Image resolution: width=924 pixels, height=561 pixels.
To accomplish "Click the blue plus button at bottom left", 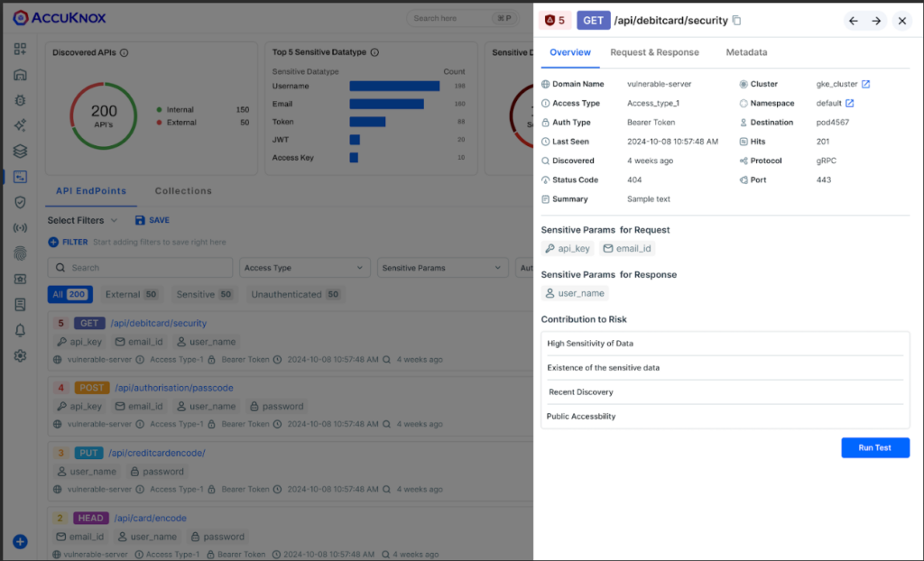I will coord(20,542).
